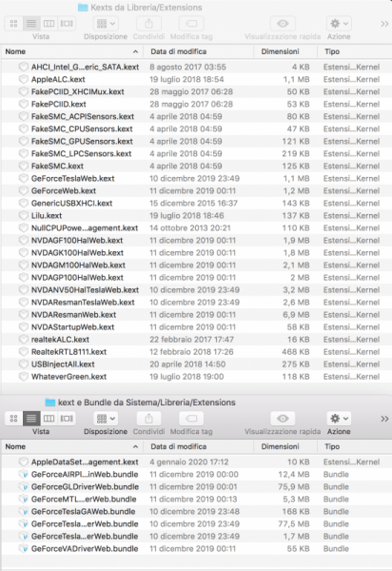Expand toolbar overflow chevrons in kext e Bundle window
This screenshot has height=571, width=392.
[x=384, y=419]
